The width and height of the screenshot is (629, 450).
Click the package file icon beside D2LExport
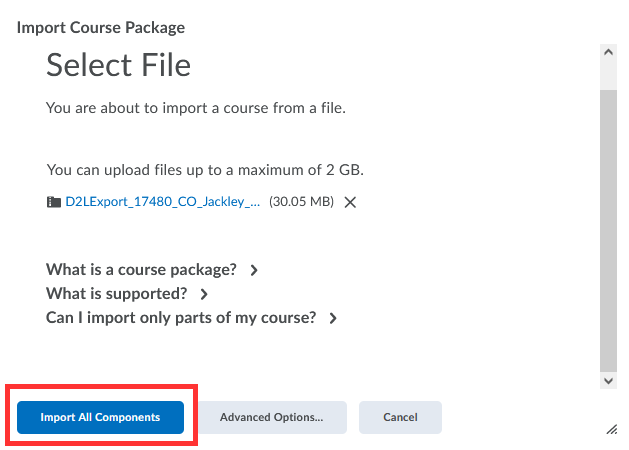[54, 202]
